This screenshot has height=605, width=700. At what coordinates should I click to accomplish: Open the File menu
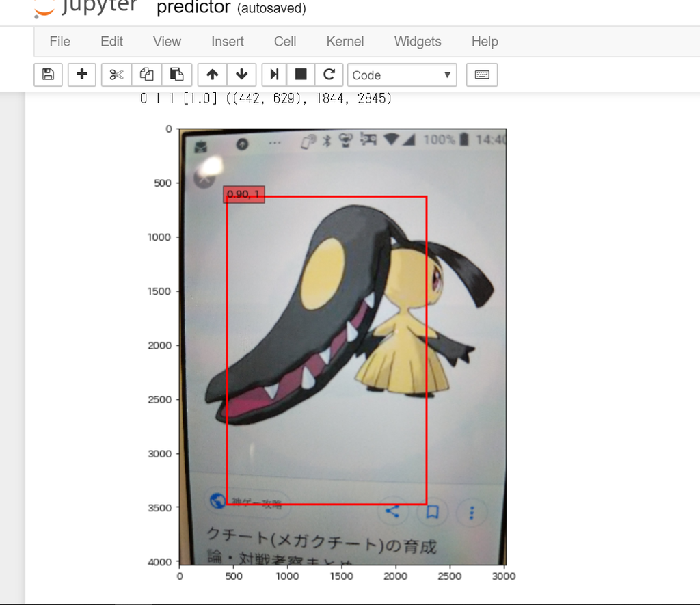[x=60, y=42]
